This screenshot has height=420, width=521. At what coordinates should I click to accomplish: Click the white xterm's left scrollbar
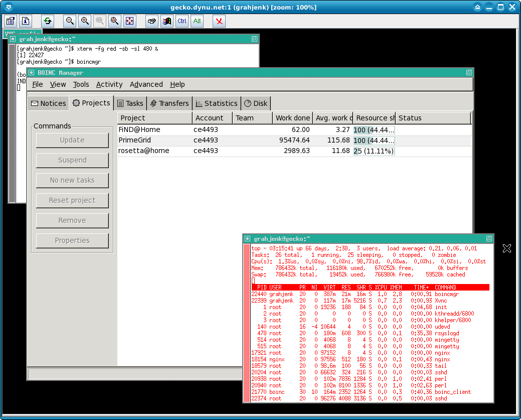[12, 123]
